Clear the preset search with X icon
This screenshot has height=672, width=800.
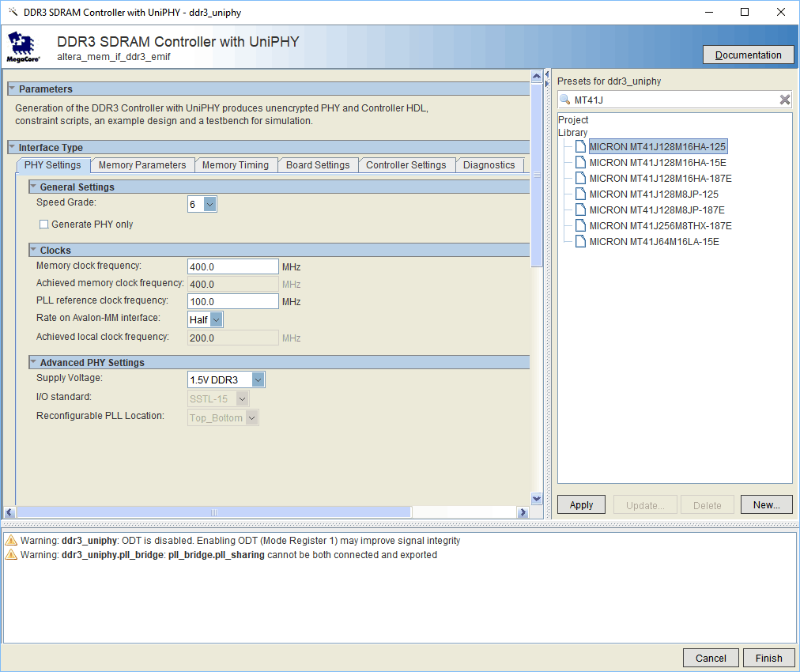coord(784,100)
